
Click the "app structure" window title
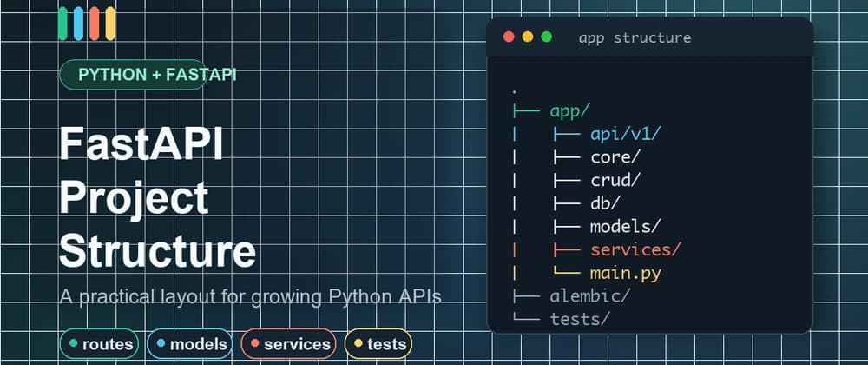(x=635, y=37)
